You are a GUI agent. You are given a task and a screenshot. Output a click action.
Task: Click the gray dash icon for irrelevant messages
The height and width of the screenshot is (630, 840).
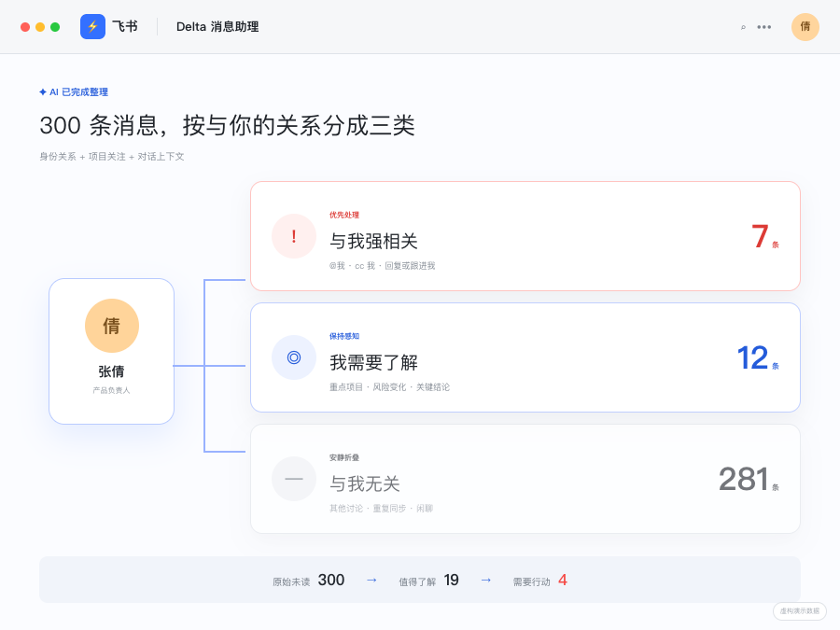pos(294,479)
